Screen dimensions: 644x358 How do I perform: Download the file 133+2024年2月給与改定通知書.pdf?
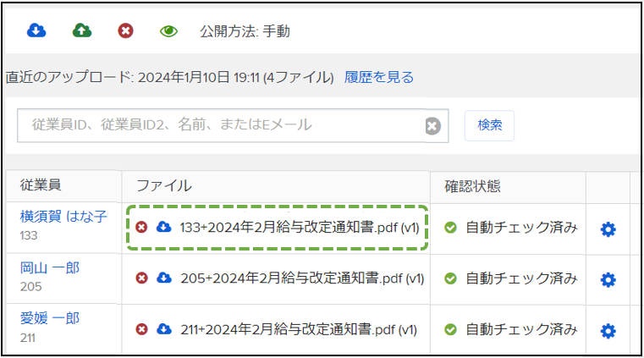click(x=164, y=227)
